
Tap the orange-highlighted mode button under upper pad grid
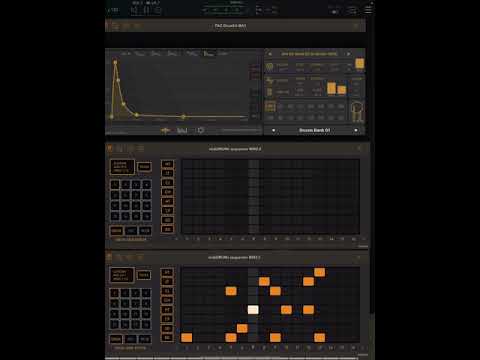[x=116, y=231]
